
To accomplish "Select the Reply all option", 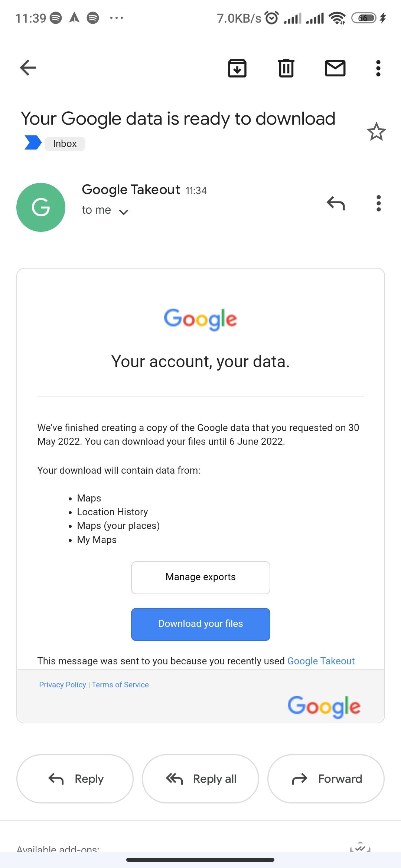I will coord(200,779).
